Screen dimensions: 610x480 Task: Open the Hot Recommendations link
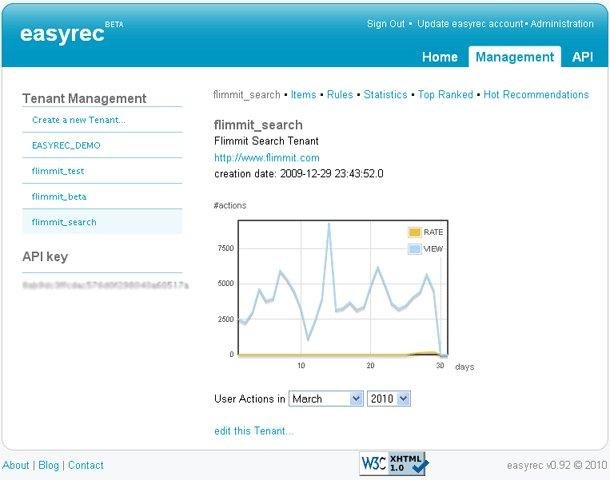[536, 95]
